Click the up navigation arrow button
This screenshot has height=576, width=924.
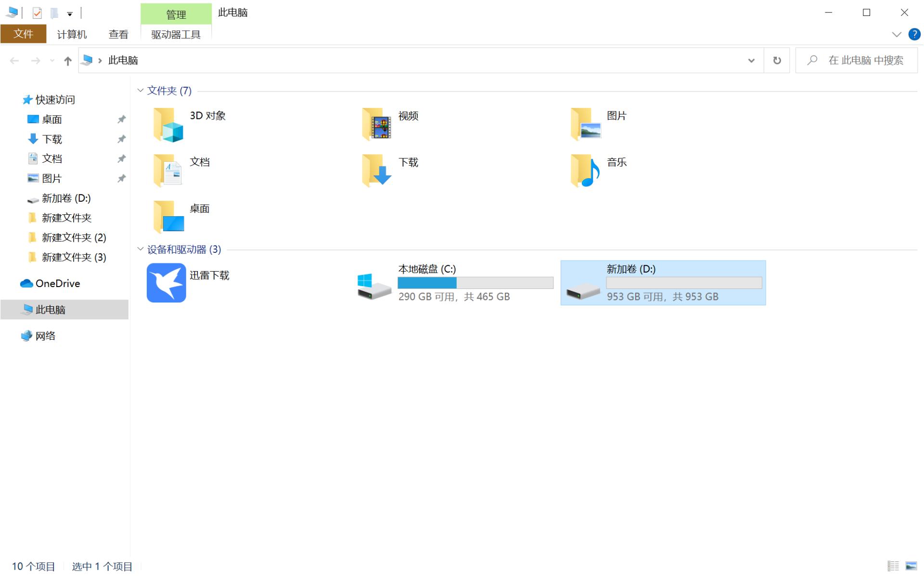tap(67, 60)
